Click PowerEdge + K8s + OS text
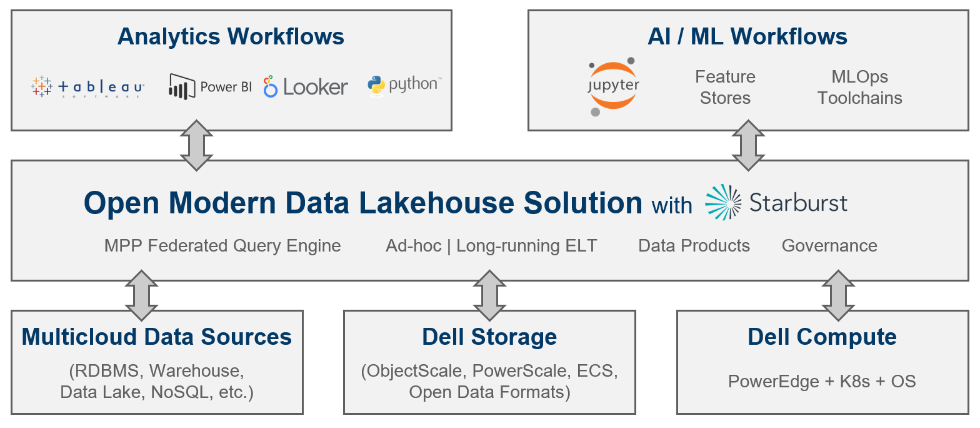The width and height of the screenshot is (980, 428). (x=822, y=381)
